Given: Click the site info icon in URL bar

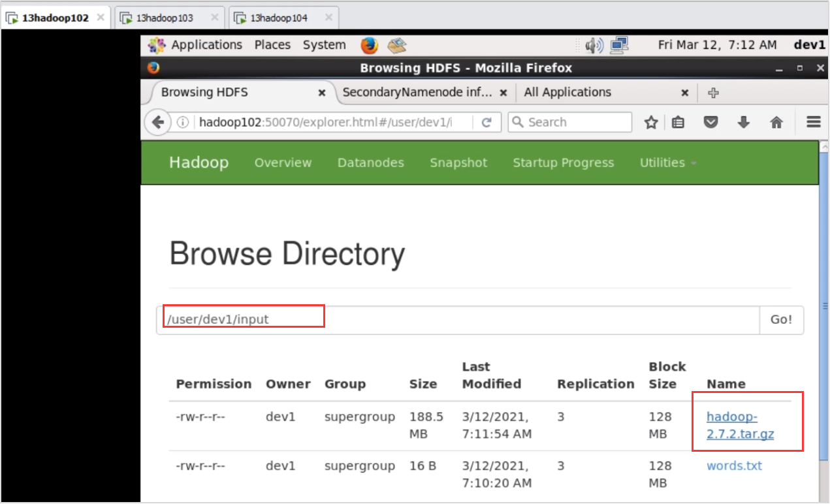Looking at the screenshot, I should click(x=184, y=122).
